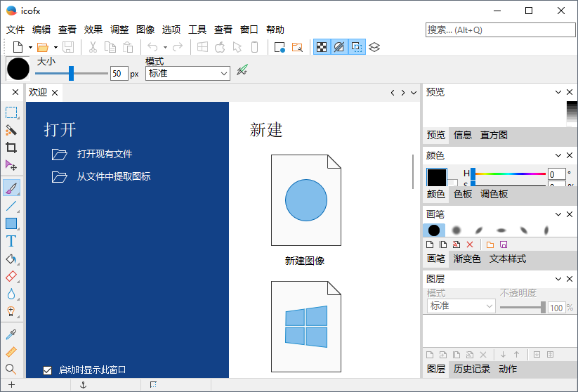Click the layers stack toolbar icon

point(374,47)
